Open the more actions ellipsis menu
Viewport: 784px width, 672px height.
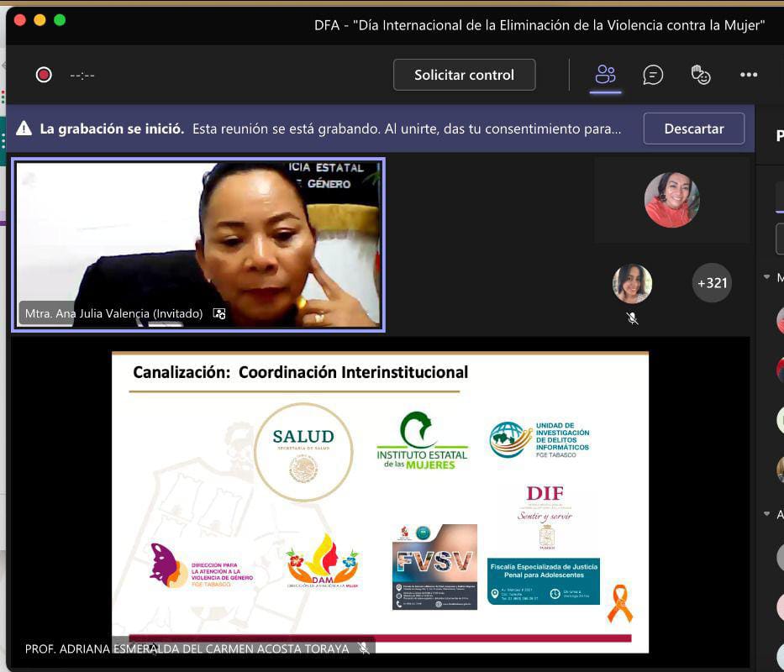tap(749, 75)
